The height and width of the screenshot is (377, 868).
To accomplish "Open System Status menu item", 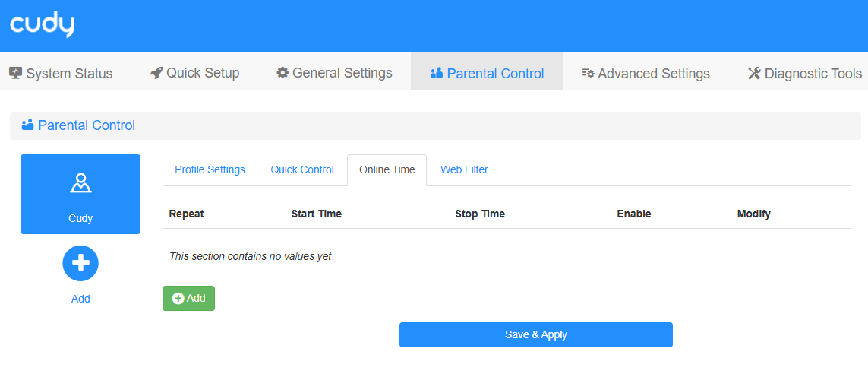I will point(69,74).
